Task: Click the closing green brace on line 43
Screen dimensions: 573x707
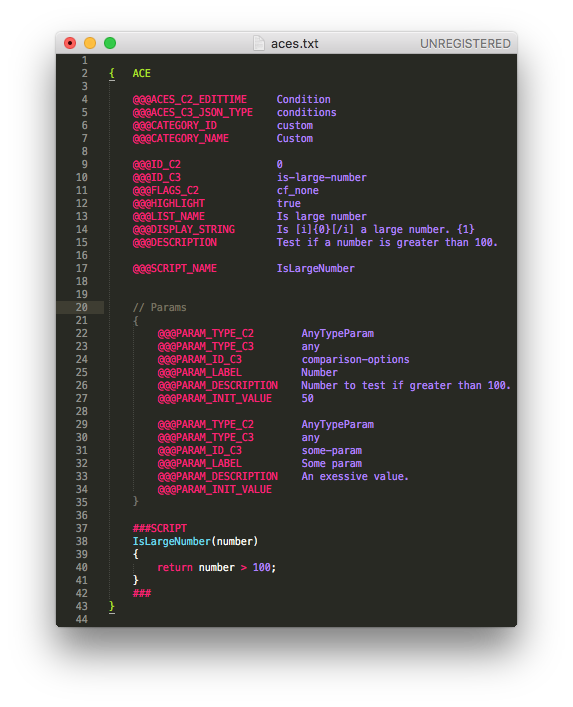Action: click(112, 606)
